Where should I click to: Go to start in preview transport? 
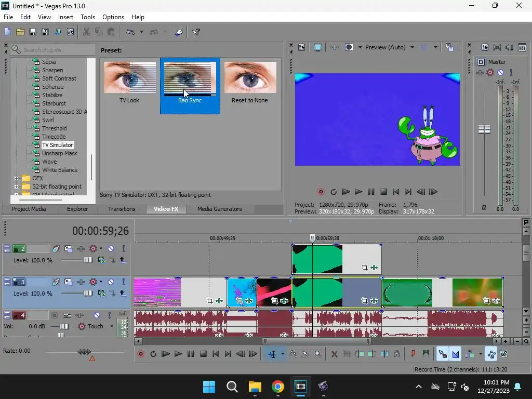(395, 192)
